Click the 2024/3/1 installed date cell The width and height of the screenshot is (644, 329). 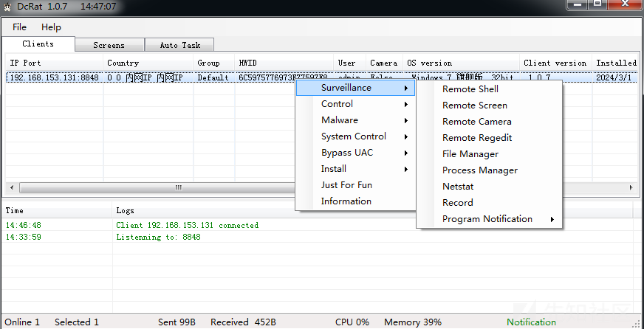coord(614,77)
